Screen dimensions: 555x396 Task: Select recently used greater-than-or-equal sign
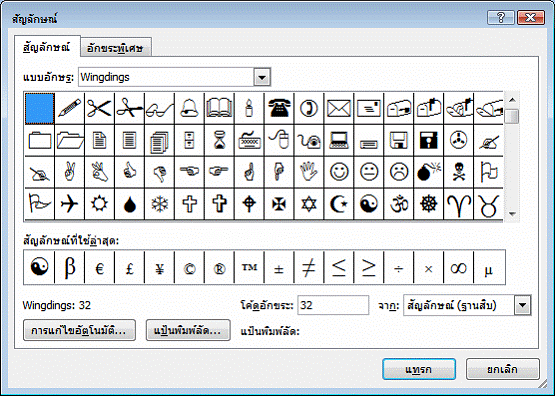[x=369, y=267]
